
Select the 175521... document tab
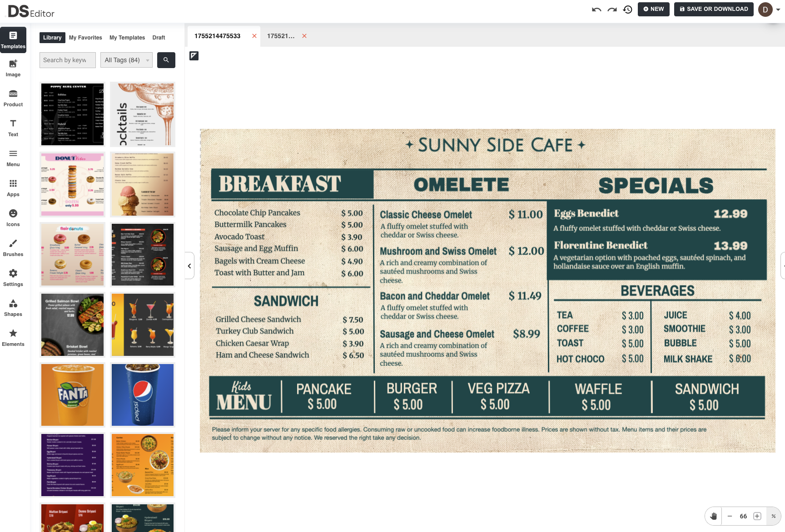click(x=281, y=36)
